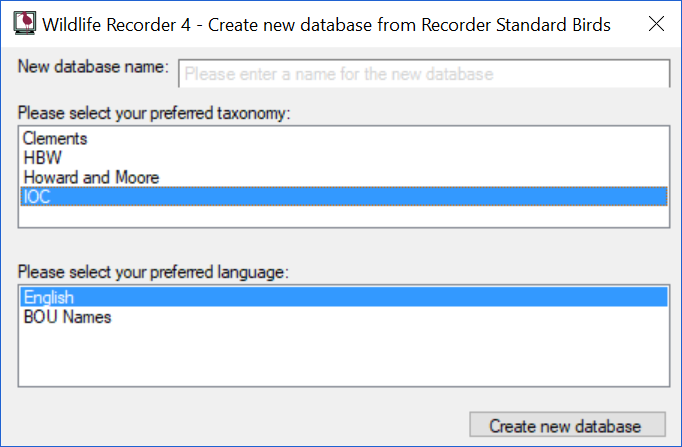
Task: Click the preferred language prompt label
Action: [153, 272]
